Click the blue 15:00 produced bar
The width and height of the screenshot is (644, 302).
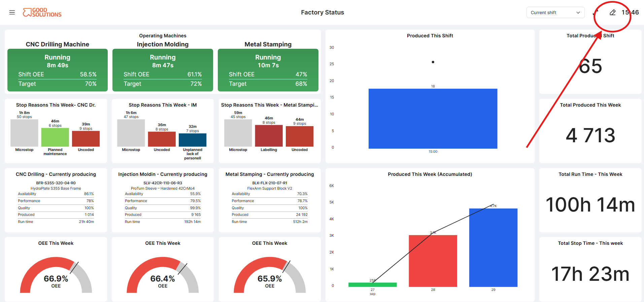click(x=433, y=119)
